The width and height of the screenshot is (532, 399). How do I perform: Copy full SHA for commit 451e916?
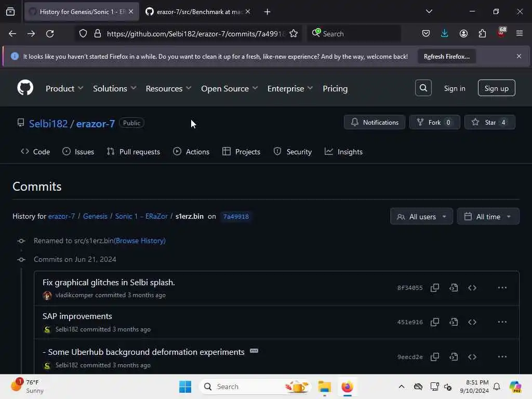click(435, 322)
